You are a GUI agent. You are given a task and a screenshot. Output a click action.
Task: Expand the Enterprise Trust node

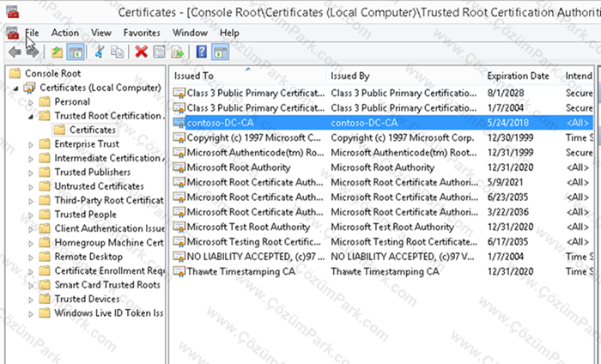(x=31, y=145)
